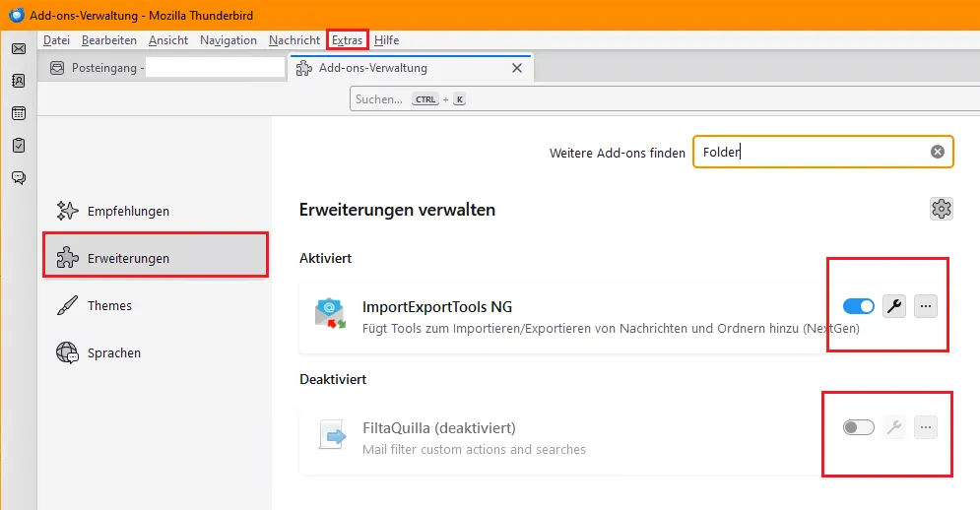
Task: Open more options for ImportExportTools NG
Action: [926, 306]
